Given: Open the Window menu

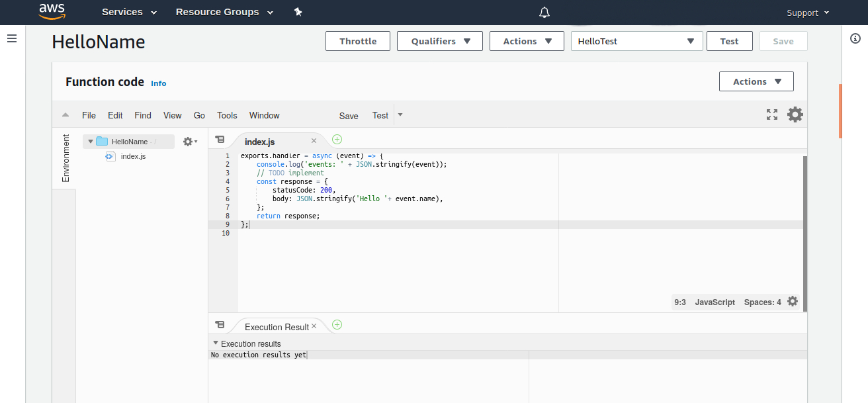Looking at the screenshot, I should coord(265,115).
